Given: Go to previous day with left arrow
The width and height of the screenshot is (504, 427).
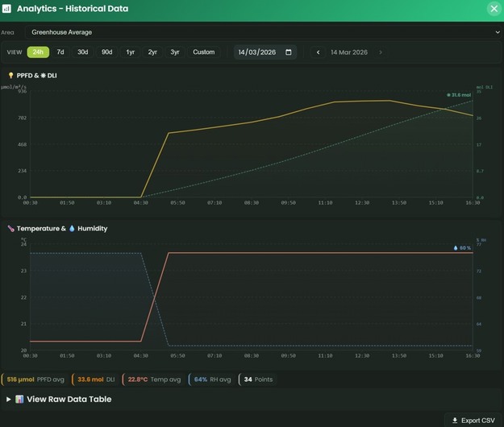Looking at the screenshot, I should (x=319, y=52).
